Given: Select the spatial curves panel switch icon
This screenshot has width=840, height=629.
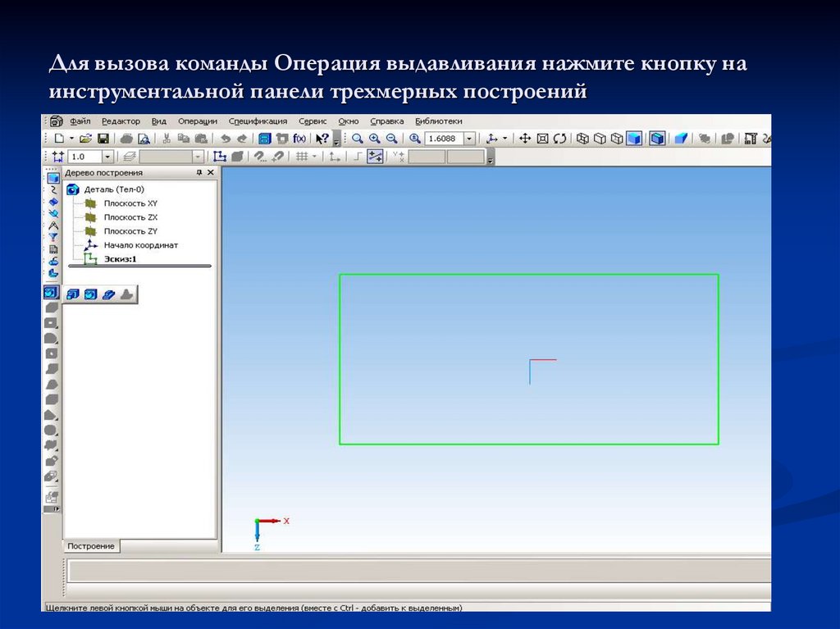Looking at the screenshot, I should point(53,189).
